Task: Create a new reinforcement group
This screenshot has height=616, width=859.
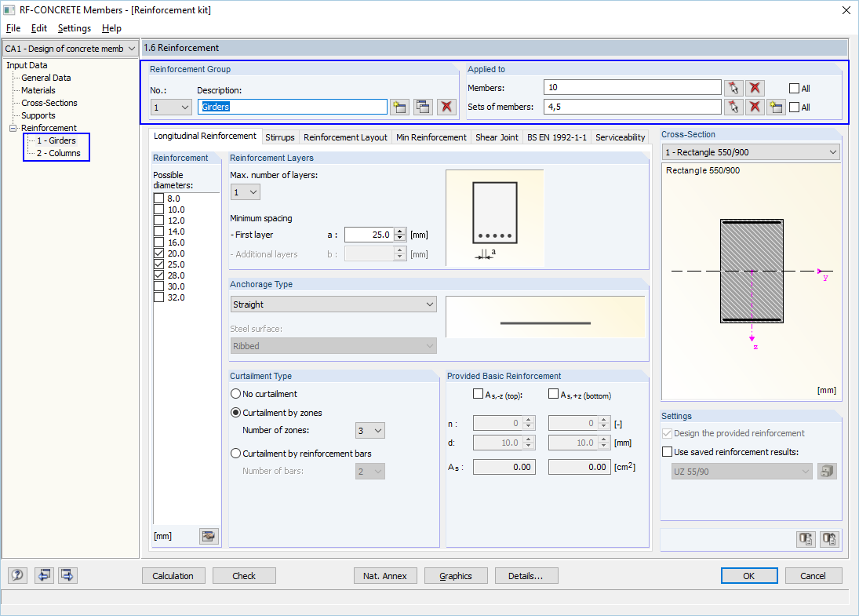Action: pyautogui.click(x=399, y=106)
